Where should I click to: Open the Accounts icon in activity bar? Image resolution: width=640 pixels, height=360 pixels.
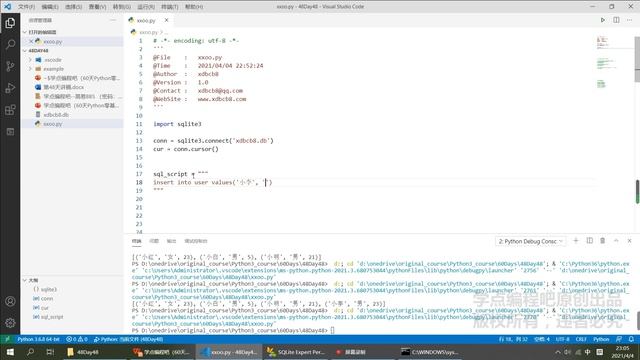click(x=10, y=301)
